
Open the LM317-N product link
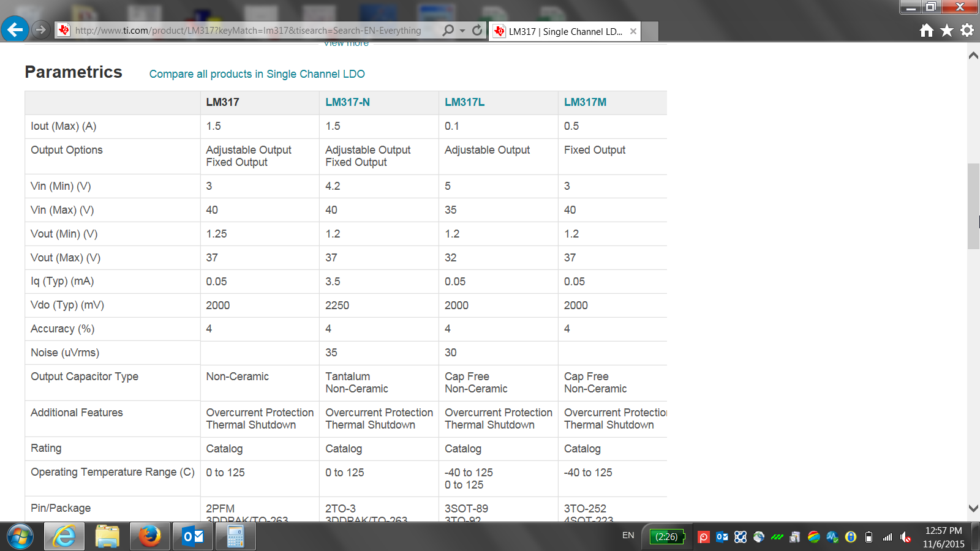click(x=347, y=102)
